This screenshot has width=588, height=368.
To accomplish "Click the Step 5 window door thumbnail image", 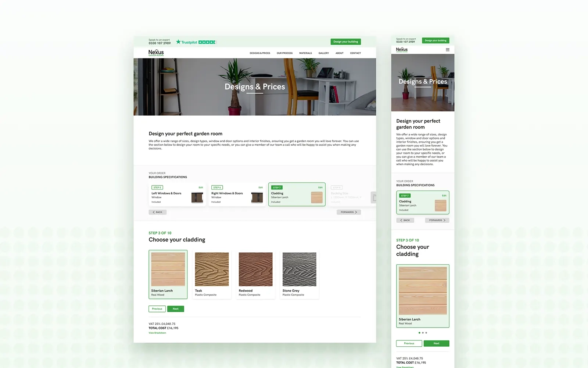I will 198,197.
